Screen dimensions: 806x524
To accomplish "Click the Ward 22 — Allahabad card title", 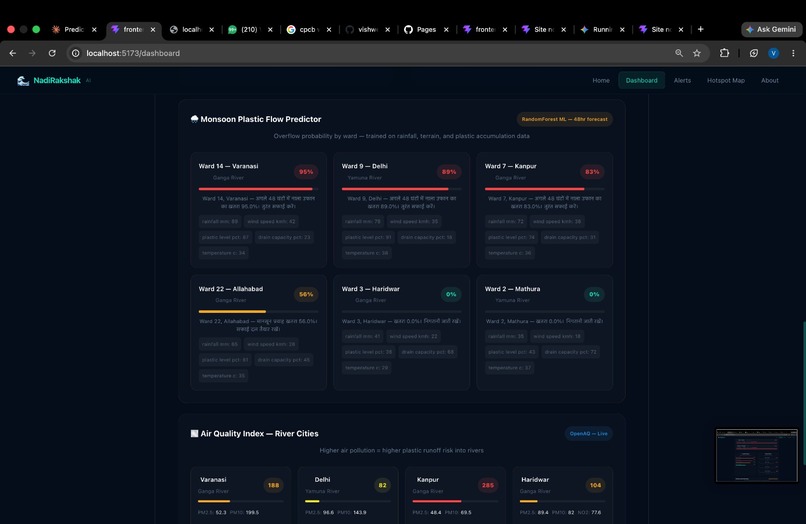I will pos(231,289).
